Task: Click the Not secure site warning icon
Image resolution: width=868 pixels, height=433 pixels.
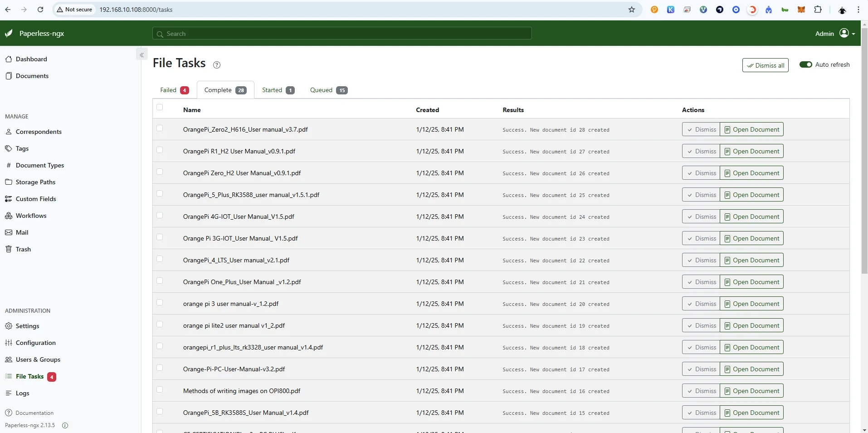Action: (59, 10)
